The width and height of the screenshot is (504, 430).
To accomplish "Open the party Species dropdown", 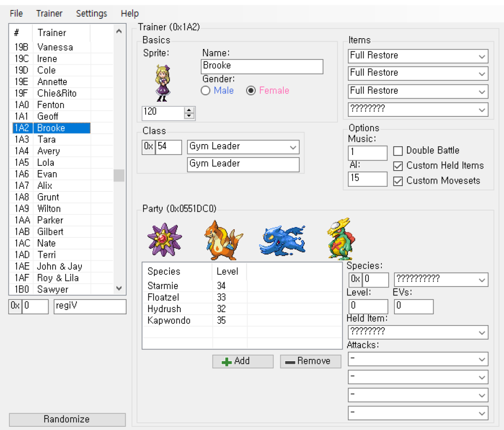I will coord(482,280).
